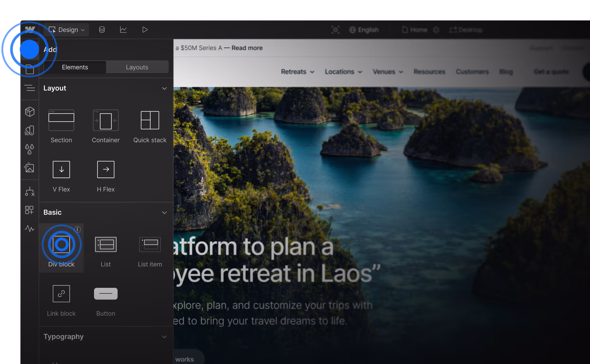Collapse the Layout section
The height and width of the screenshot is (364, 590).
164,88
